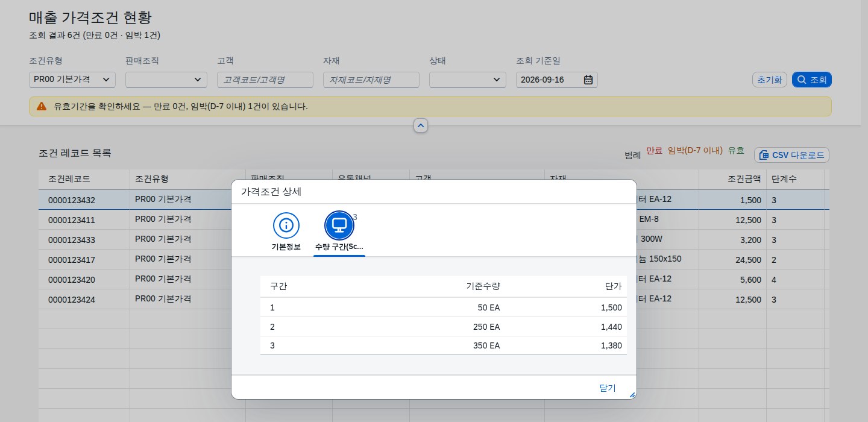
Task: Click the 250 EA 기준수량 cell
Action: coord(486,327)
